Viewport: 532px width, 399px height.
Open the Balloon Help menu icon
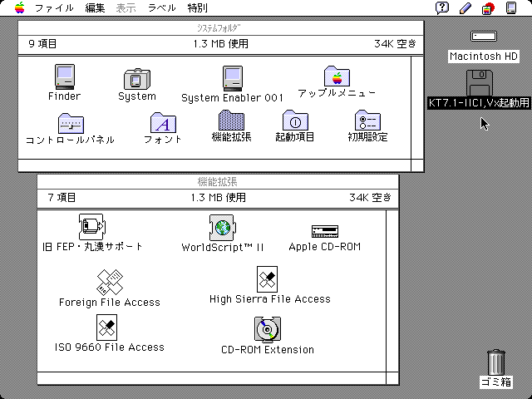pos(442,7)
